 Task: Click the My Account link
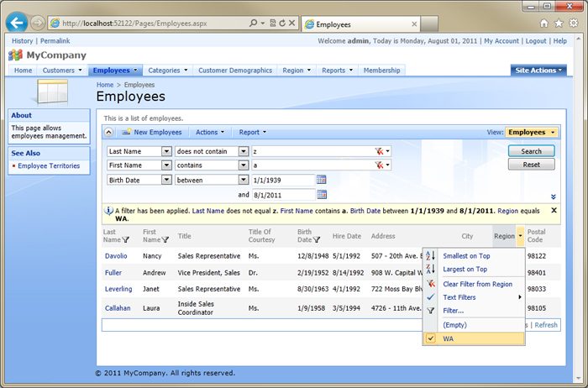501,41
